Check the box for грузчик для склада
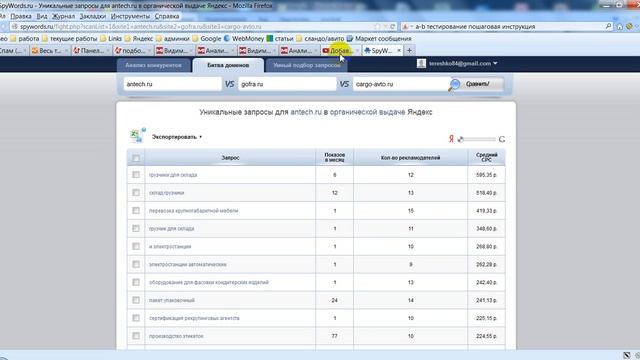 (136, 229)
